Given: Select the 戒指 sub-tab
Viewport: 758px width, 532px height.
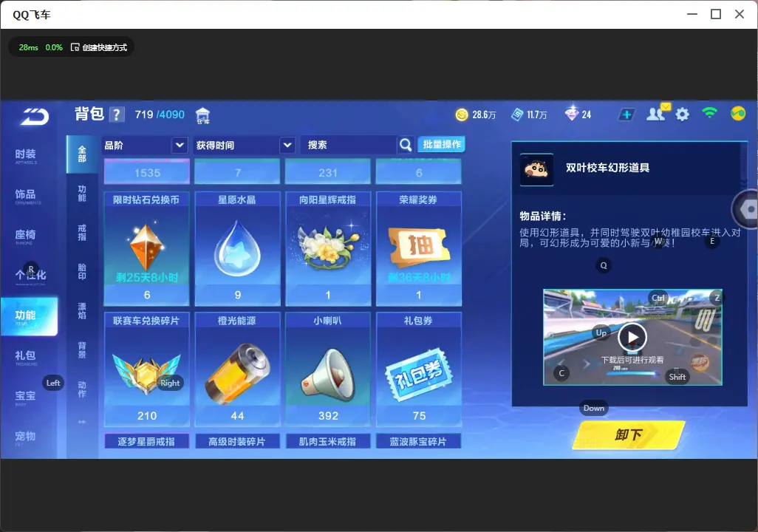Looking at the screenshot, I should [82, 233].
